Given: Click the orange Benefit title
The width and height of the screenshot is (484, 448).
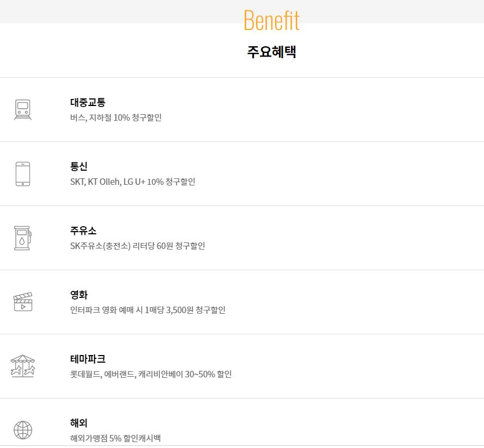Looking at the screenshot, I should [x=271, y=20].
